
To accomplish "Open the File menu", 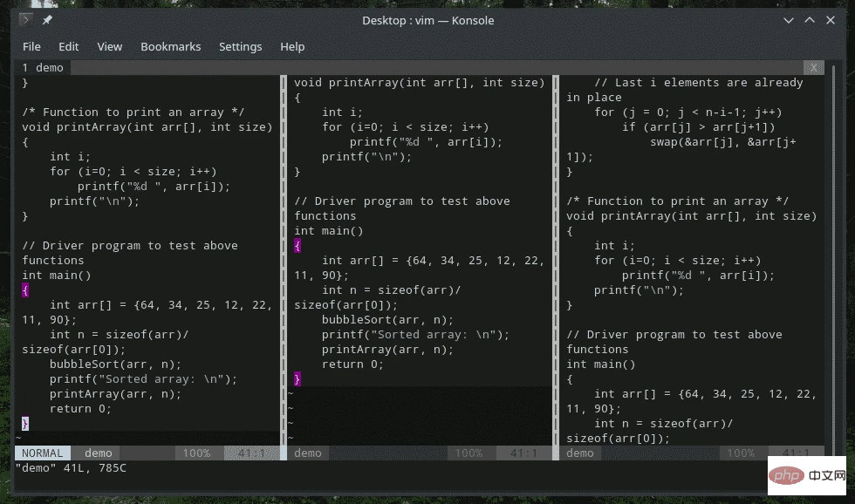I will pyautogui.click(x=31, y=46).
